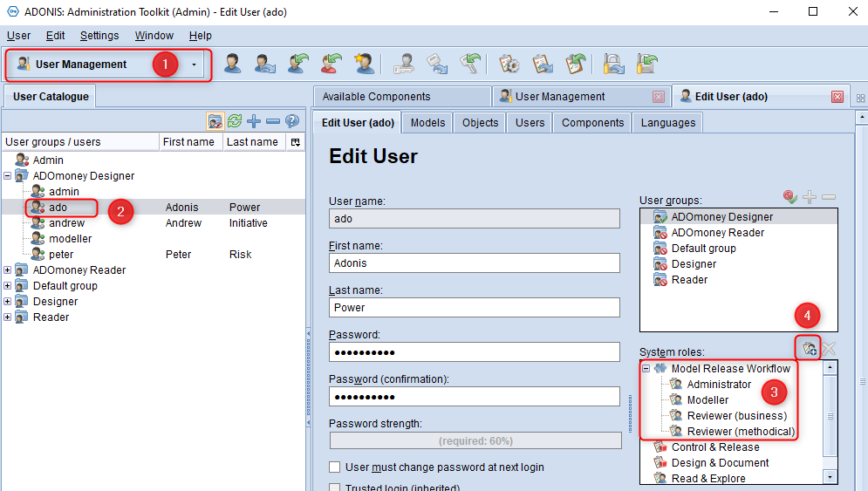Select 'modeller' user in the tree

[x=70, y=239]
